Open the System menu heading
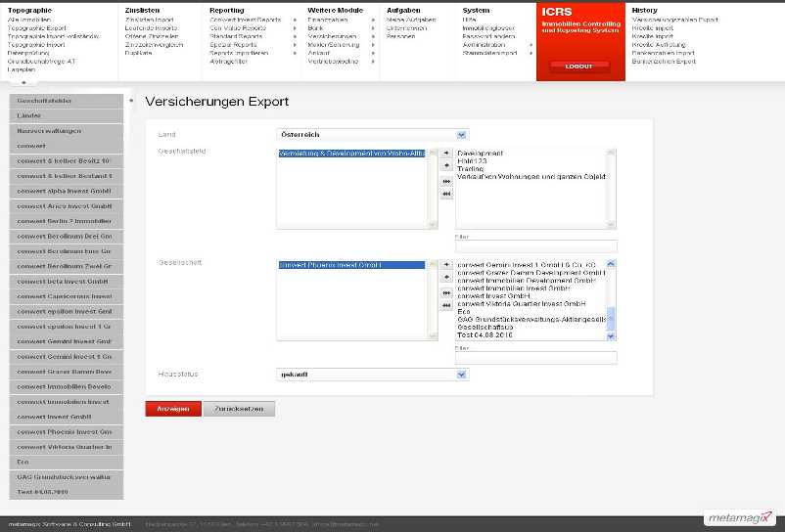This screenshot has height=532, width=785. pos(476,10)
